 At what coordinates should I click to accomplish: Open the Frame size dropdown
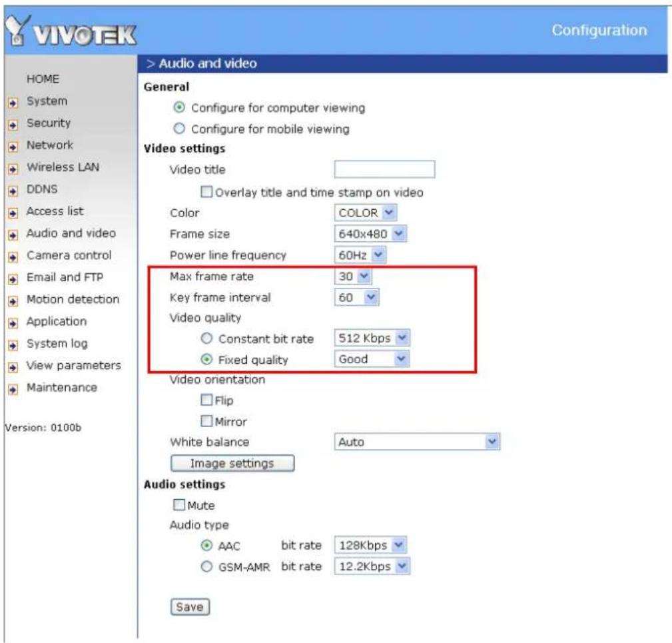(x=370, y=234)
